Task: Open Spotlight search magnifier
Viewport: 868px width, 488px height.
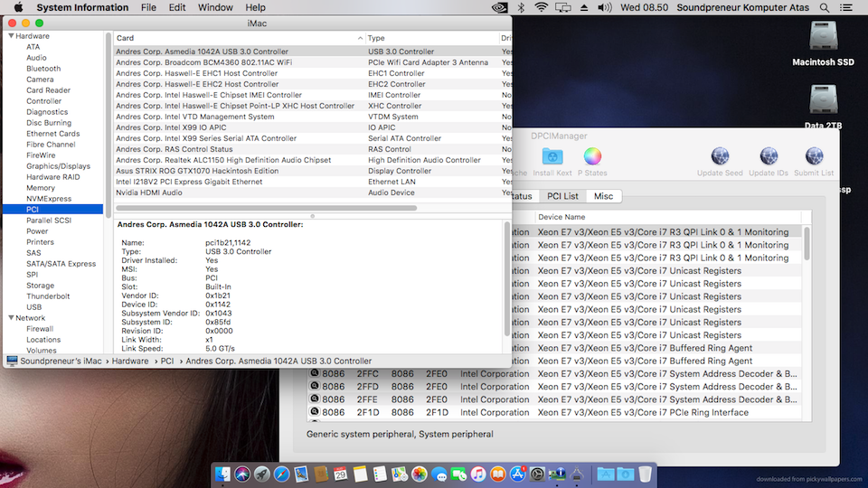Action: 825,8
